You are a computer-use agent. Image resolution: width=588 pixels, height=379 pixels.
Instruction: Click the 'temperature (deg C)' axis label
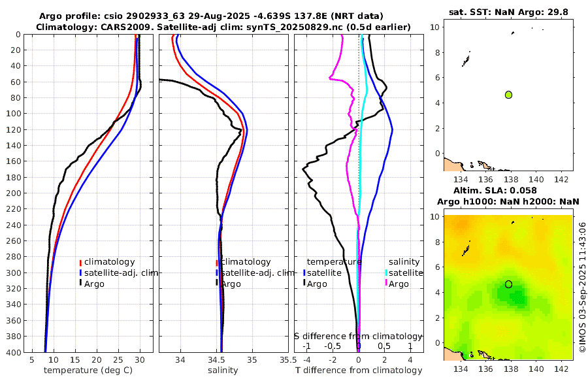(x=88, y=371)
